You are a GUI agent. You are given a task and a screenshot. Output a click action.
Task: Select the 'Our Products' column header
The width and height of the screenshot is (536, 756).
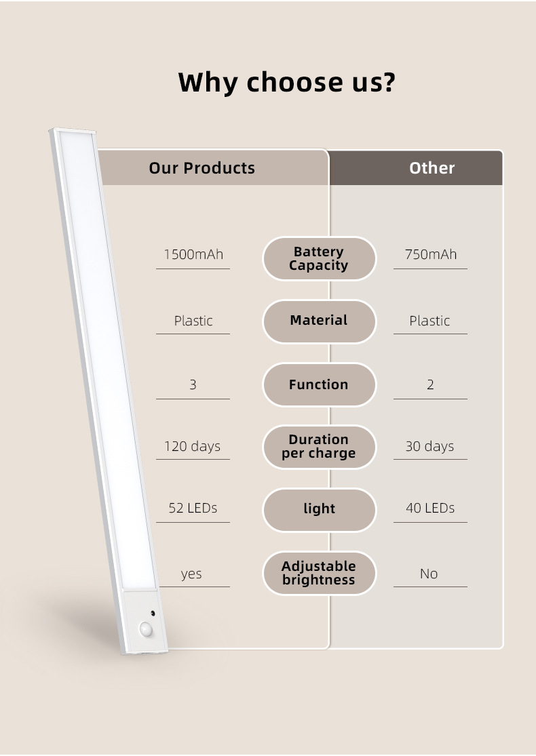pyautogui.click(x=202, y=167)
